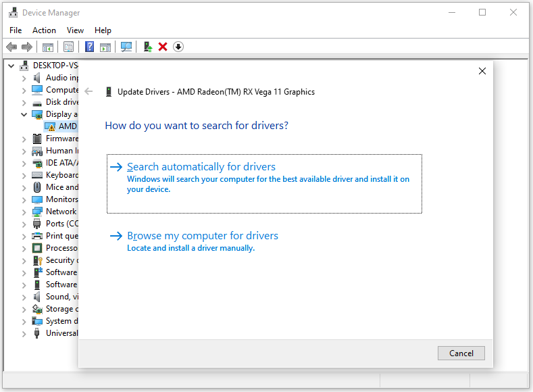This screenshot has width=533, height=392.
Task: Click the Disable device down-arrow icon
Action: point(178,47)
